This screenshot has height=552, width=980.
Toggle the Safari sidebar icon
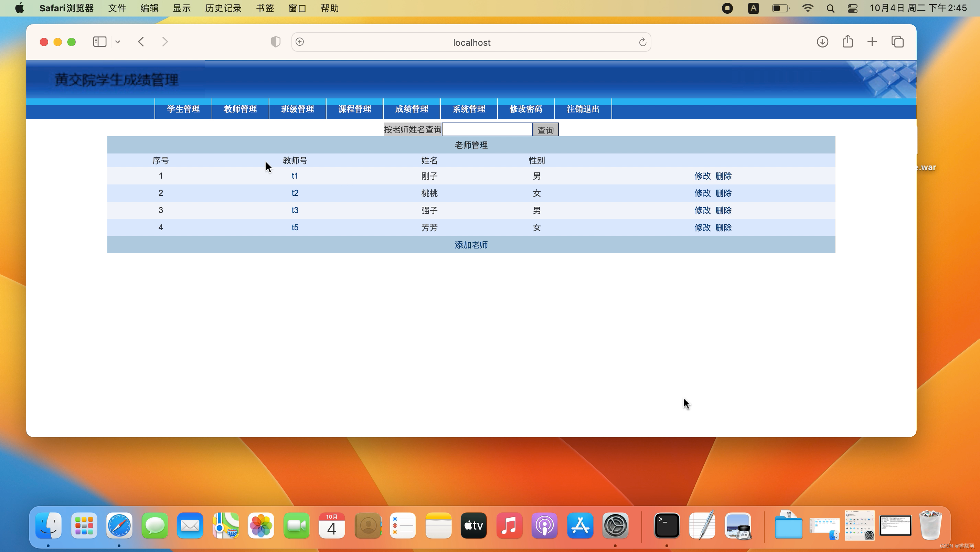pos(100,42)
